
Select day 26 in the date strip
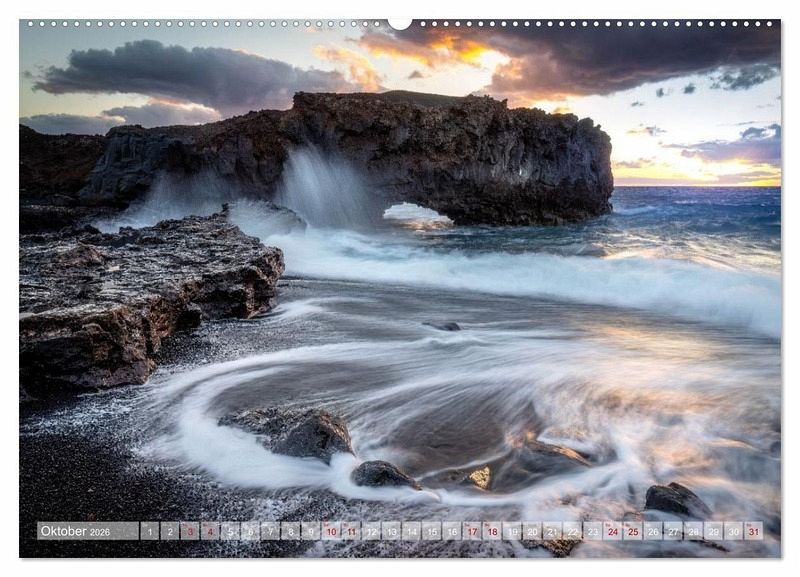coord(653,531)
